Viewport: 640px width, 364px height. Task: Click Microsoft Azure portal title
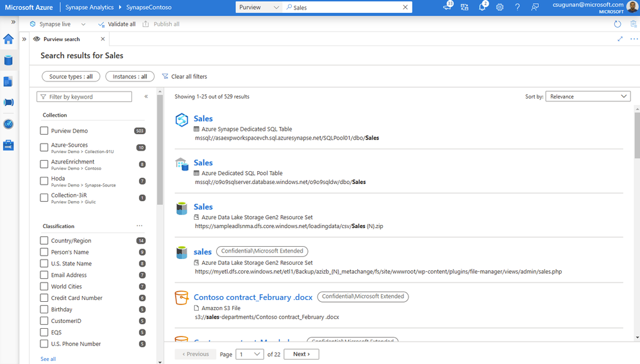pos(29,7)
